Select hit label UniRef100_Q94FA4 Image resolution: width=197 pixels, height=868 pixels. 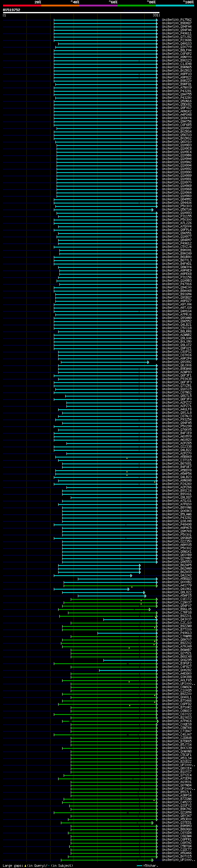coord(176,26)
